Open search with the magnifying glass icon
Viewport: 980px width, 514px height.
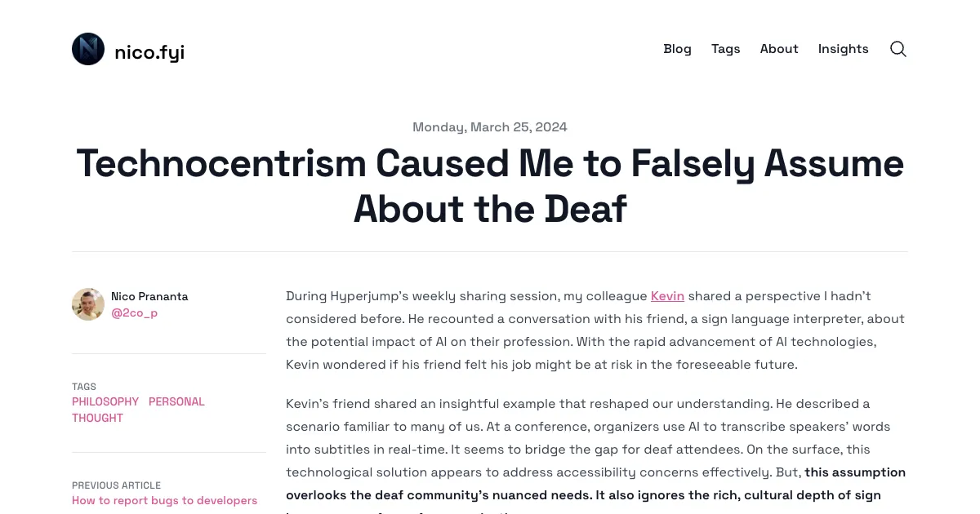(898, 49)
